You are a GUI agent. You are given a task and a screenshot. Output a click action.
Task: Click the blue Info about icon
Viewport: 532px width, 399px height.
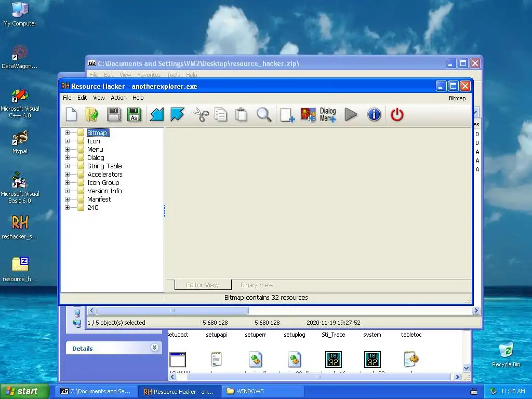[x=374, y=115]
